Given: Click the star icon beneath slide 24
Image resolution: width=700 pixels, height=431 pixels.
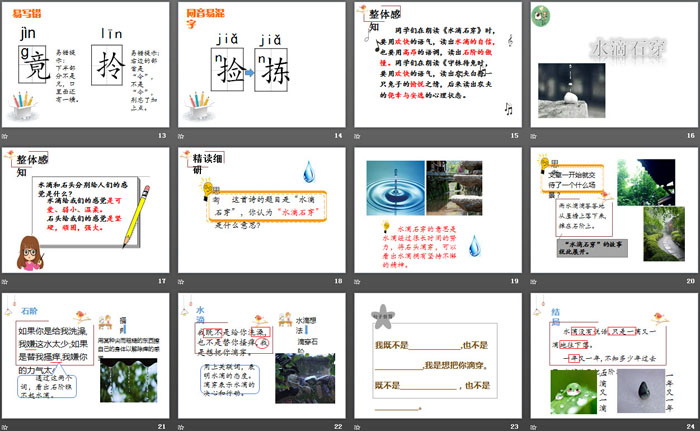Looking at the screenshot, I should click(x=535, y=427).
